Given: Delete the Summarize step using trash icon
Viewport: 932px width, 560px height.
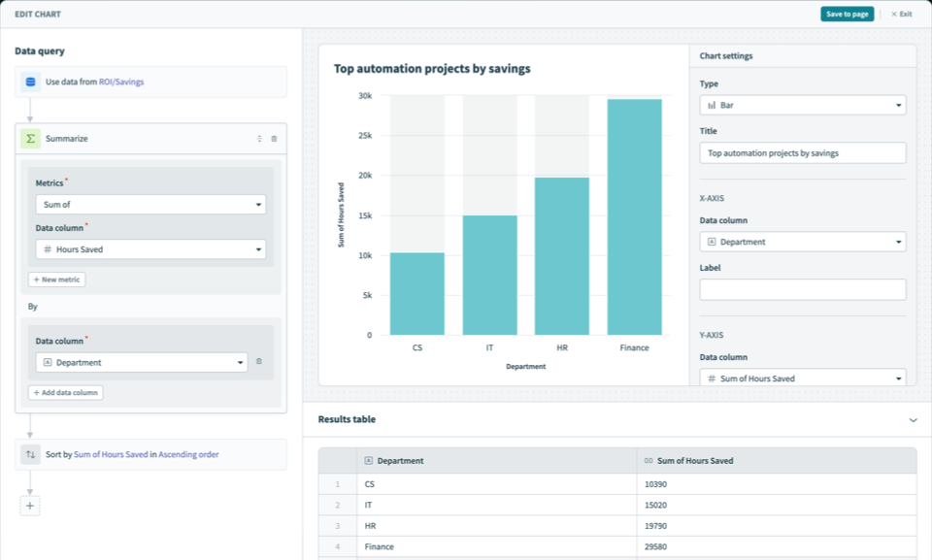Looking at the screenshot, I should (275, 138).
